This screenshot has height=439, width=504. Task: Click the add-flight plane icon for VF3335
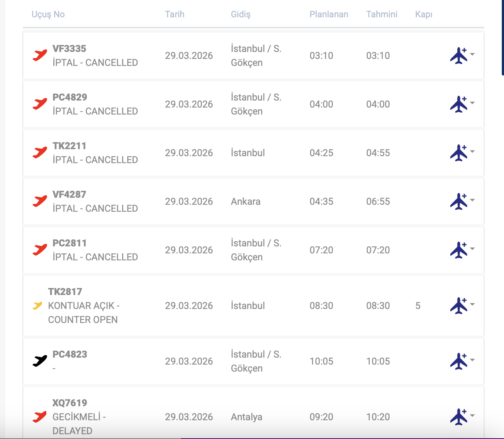pyautogui.click(x=458, y=56)
